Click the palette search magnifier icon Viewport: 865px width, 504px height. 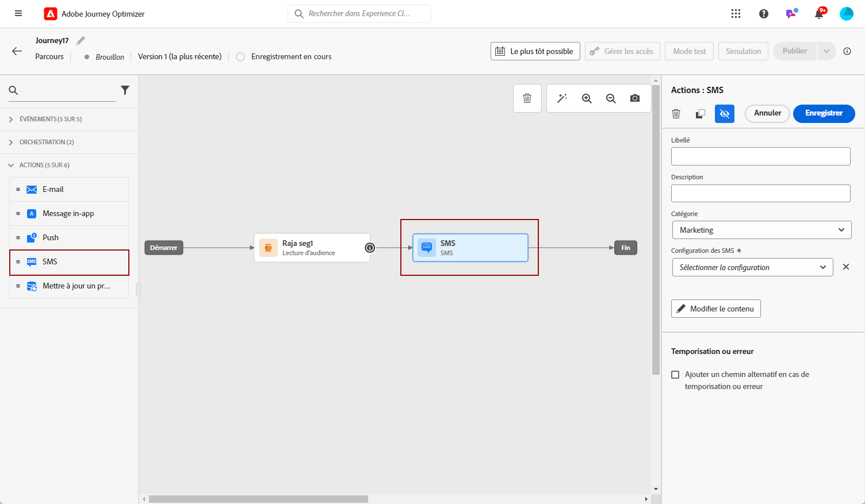coord(14,90)
